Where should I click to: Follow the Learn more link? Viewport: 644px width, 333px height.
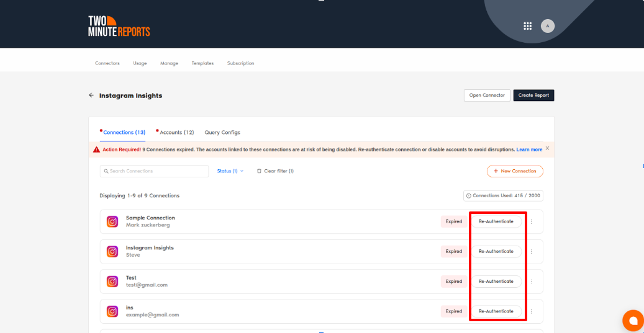pyautogui.click(x=529, y=149)
